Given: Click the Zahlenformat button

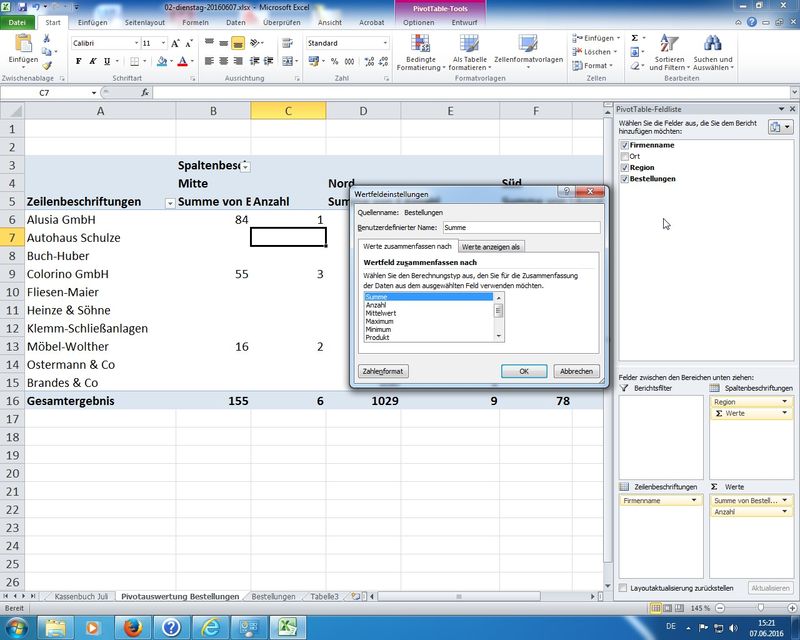Looking at the screenshot, I should pos(383,371).
